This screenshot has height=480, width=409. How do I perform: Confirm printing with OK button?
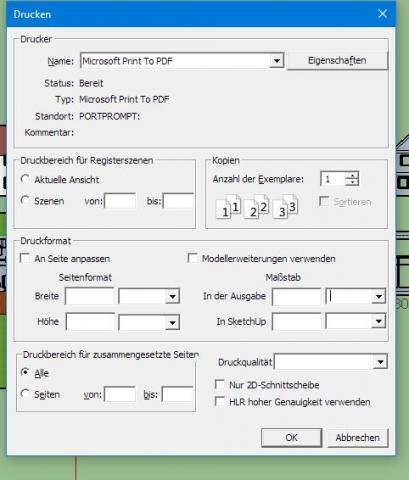point(292,437)
